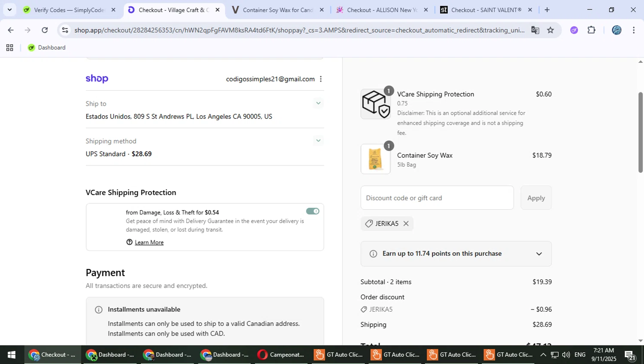The height and width of the screenshot is (364, 644).
Task: Click the address bar URL
Action: (299, 30)
